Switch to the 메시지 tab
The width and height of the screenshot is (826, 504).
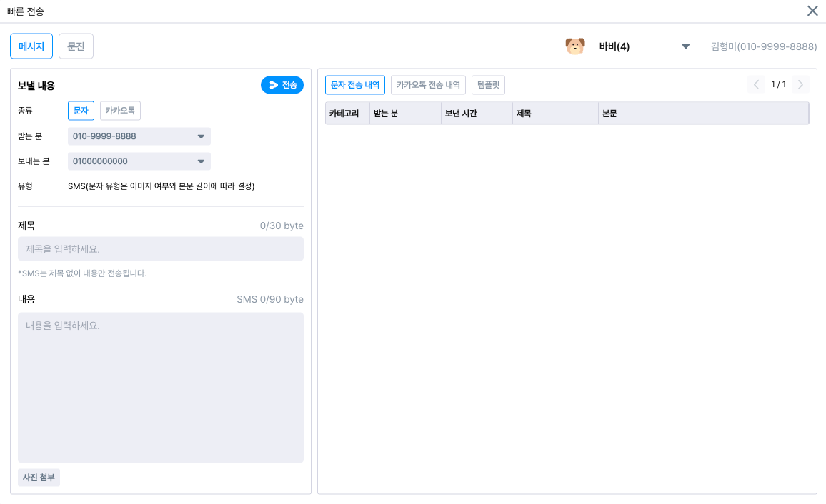click(31, 46)
